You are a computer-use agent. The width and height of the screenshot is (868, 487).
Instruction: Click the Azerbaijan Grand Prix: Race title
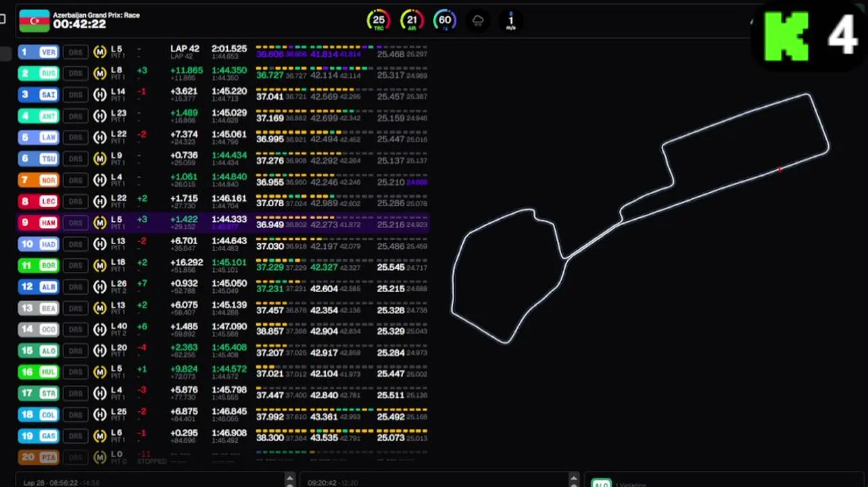96,14
